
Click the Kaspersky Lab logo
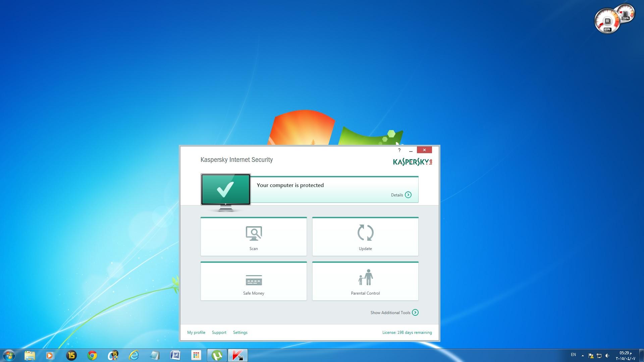coord(413,162)
